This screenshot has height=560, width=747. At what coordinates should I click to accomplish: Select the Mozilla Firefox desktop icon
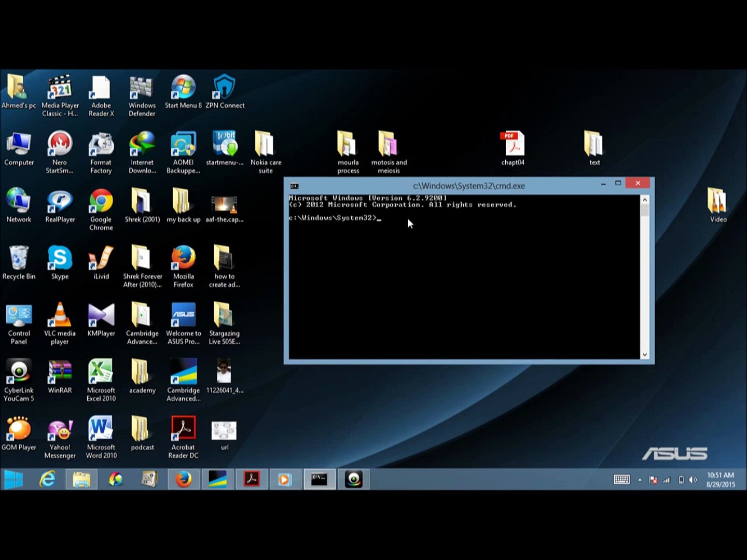[x=183, y=259]
